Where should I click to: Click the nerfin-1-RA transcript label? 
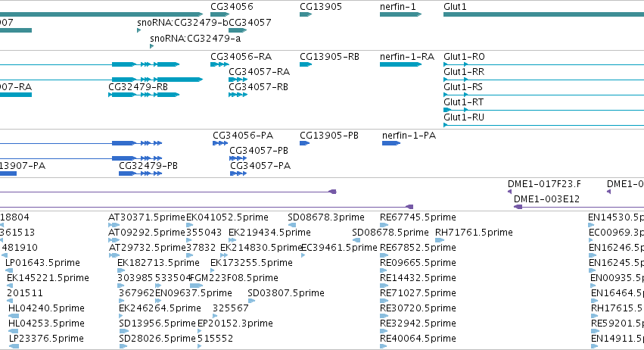(x=406, y=57)
